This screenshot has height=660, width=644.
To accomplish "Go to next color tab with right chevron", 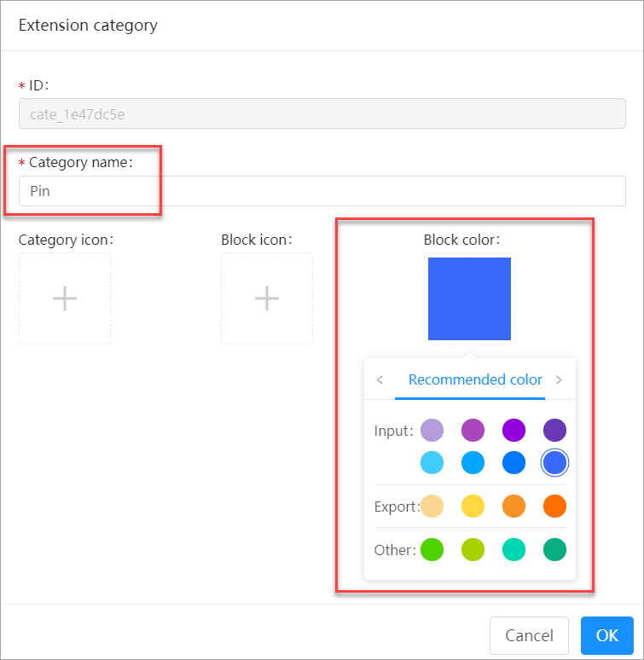I will [559, 380].
